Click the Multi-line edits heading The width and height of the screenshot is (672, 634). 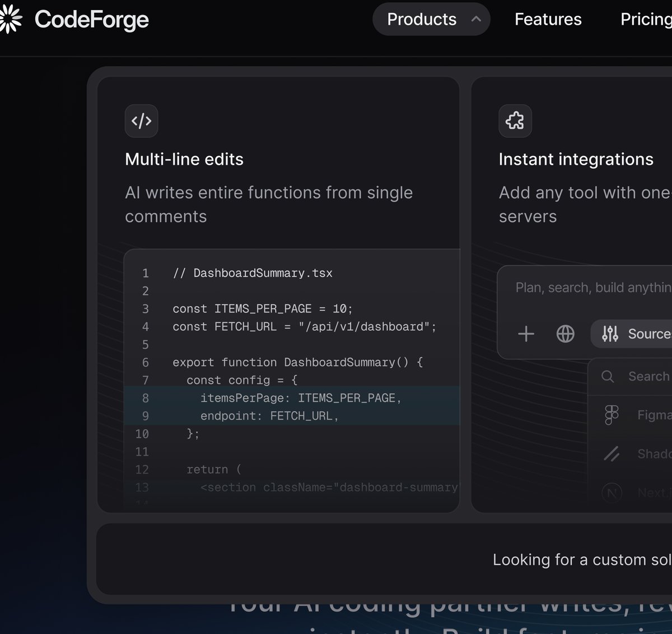(x=184, y=159)
